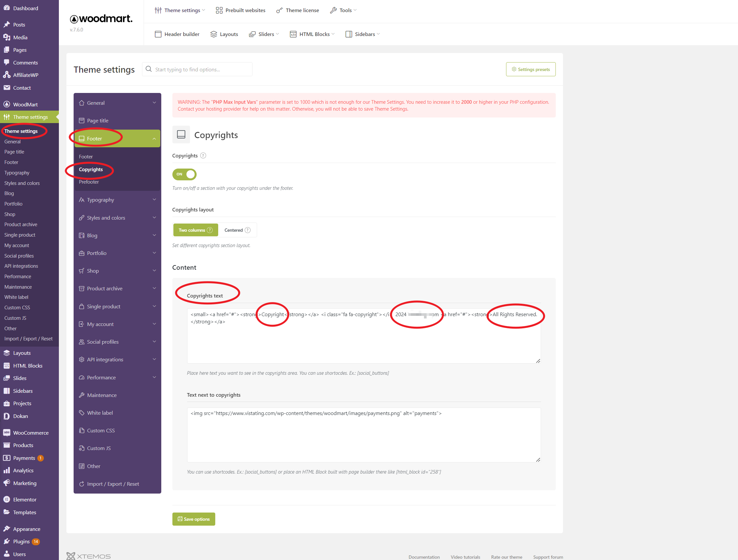Click the Settings presets button
Screen dimensions: 738x560
click(530, 69)
